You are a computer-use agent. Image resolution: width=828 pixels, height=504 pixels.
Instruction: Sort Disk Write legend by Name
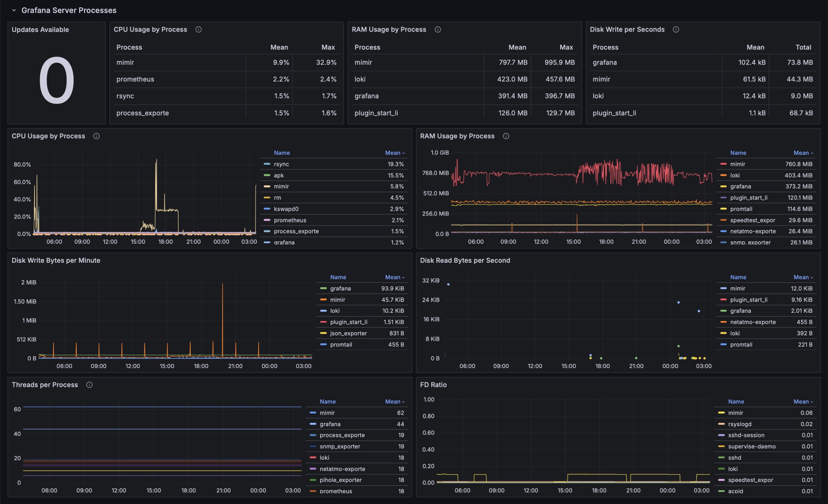click(338, 277)
